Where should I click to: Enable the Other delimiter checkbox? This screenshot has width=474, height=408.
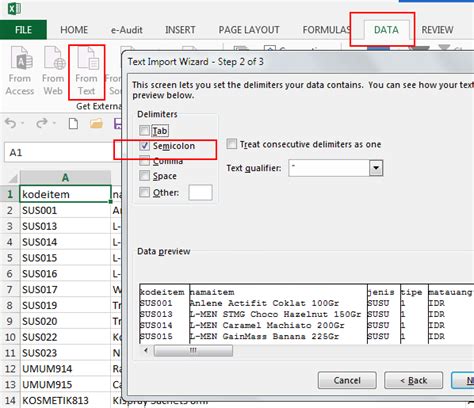(144, 192)
